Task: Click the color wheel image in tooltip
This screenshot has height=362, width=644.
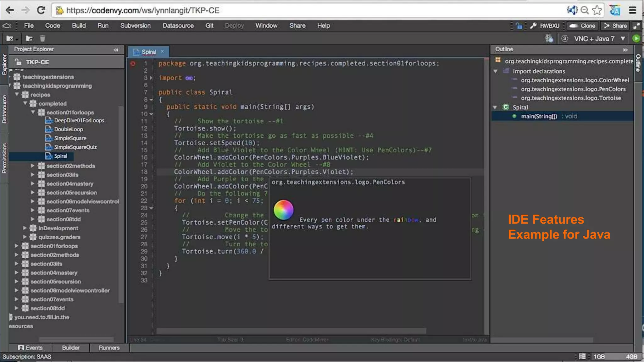Action: (x=283, y=210)
